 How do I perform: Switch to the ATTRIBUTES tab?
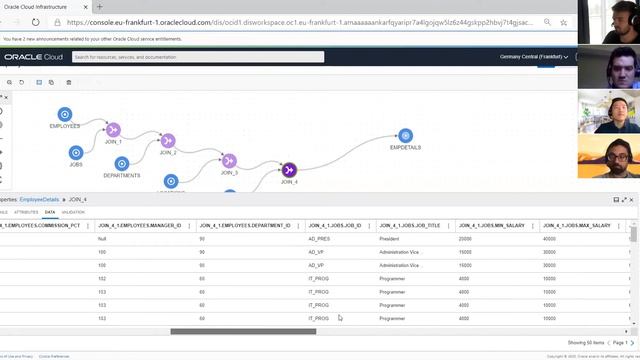pos(26,212)
